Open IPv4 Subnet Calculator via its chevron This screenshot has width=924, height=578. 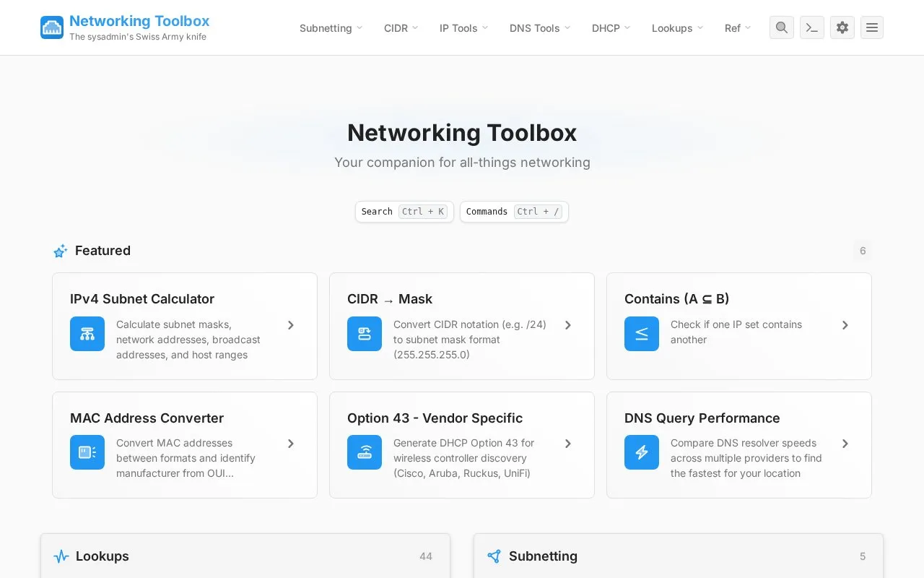coord(291,325)
